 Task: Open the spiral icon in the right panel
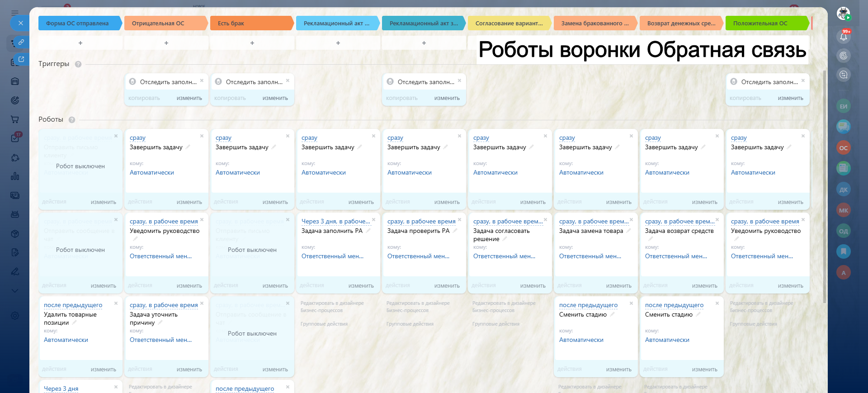pyautogui.click(x=844, y=56)
